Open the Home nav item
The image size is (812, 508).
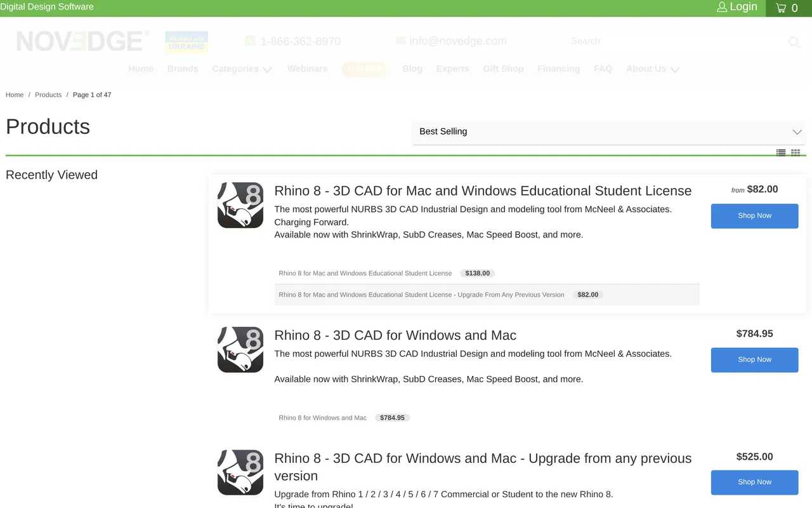[x=141, y=69]
